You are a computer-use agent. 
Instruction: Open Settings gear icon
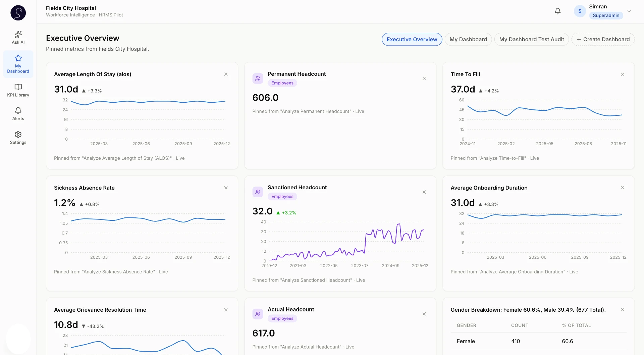18,135
